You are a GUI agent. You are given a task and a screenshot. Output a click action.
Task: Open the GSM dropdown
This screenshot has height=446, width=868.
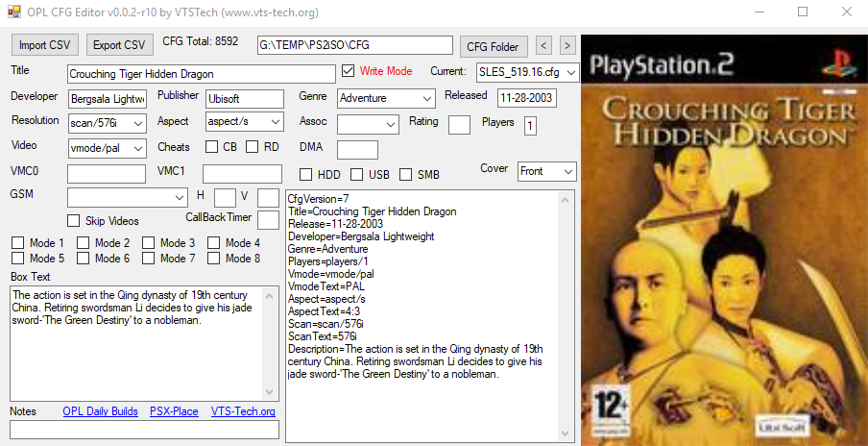(x=128, y=197)
